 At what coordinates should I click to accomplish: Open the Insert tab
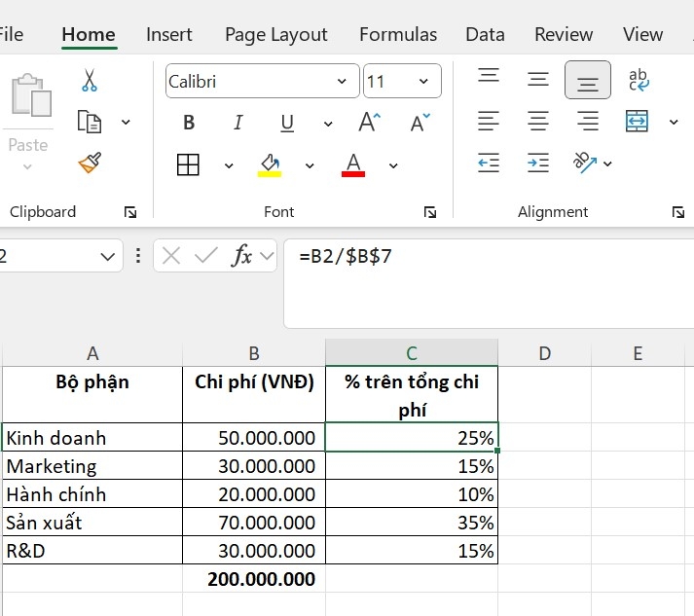point(169,34)
